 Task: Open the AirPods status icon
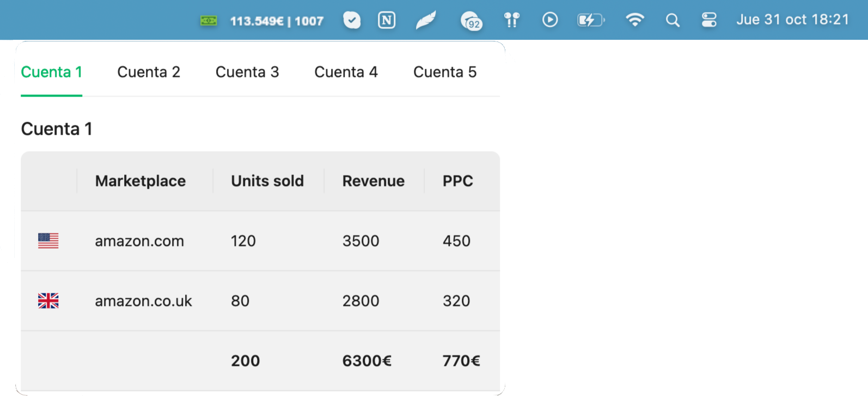pyautogui.click(x=512, y=20)
